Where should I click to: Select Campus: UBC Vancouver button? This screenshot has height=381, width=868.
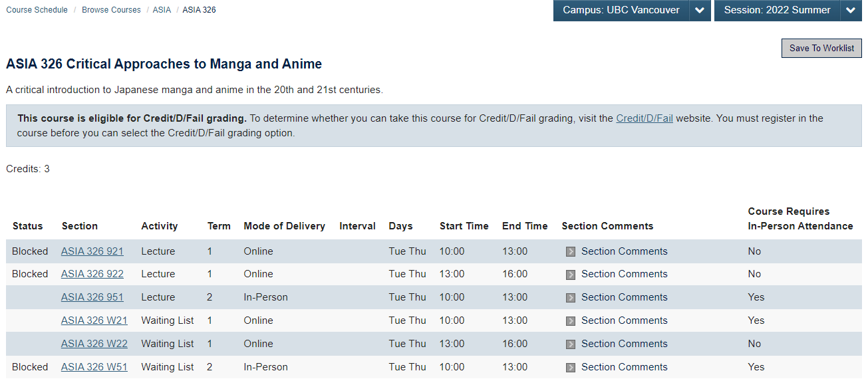tap(621, 10)
